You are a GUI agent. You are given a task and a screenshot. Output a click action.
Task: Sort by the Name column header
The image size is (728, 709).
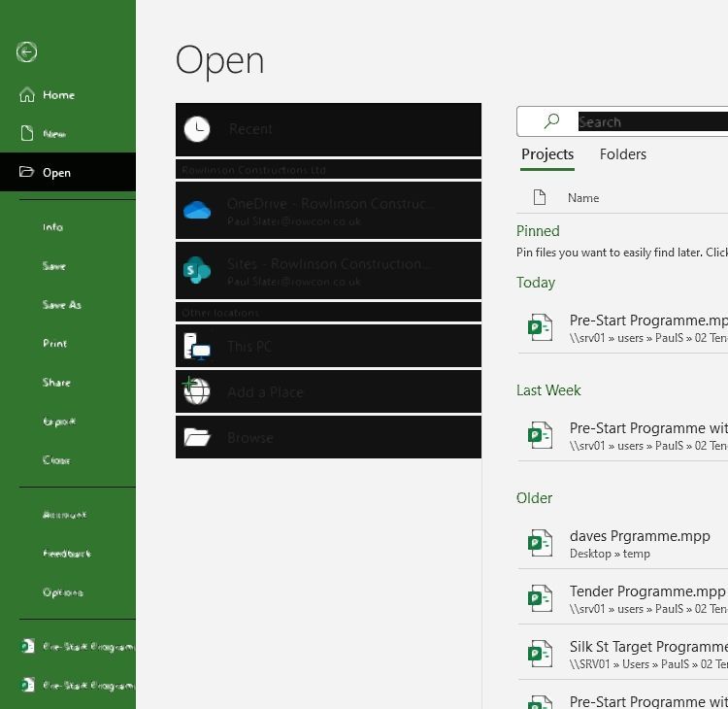pyautogui.click(x=583, y=198)
